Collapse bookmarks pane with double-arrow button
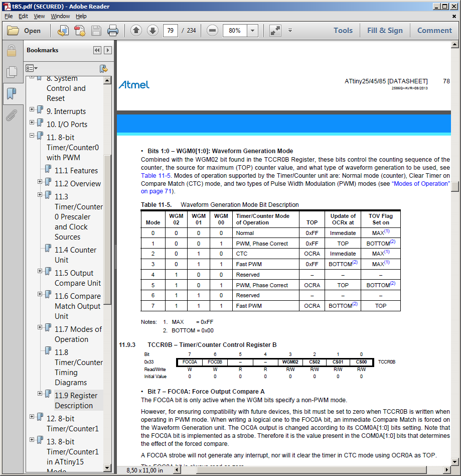 (97, 50)
